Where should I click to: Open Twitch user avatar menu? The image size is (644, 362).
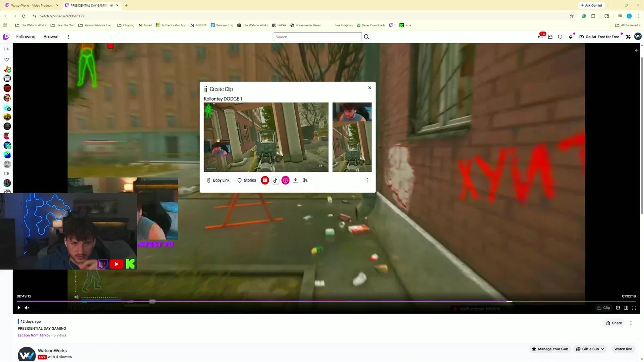(638, 36)
